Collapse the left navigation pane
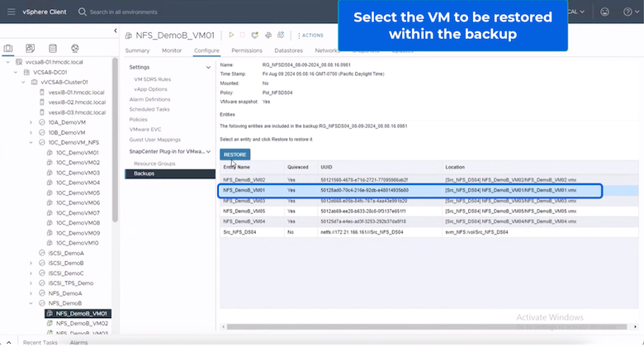Image resolution: width=644 pixels, height=347 pixels. [x=116, y=31]
